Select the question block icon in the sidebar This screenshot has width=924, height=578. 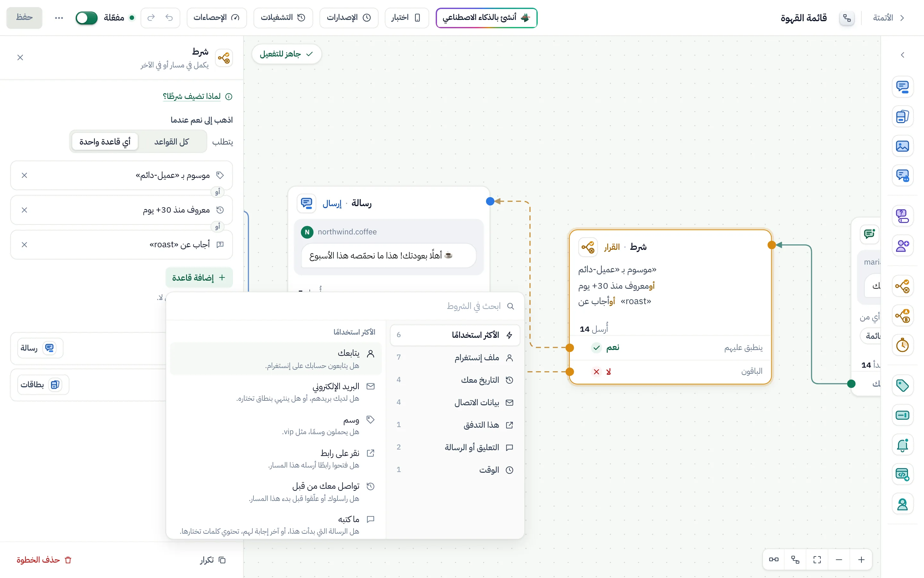pyautogui.click(x=902, y=215)
